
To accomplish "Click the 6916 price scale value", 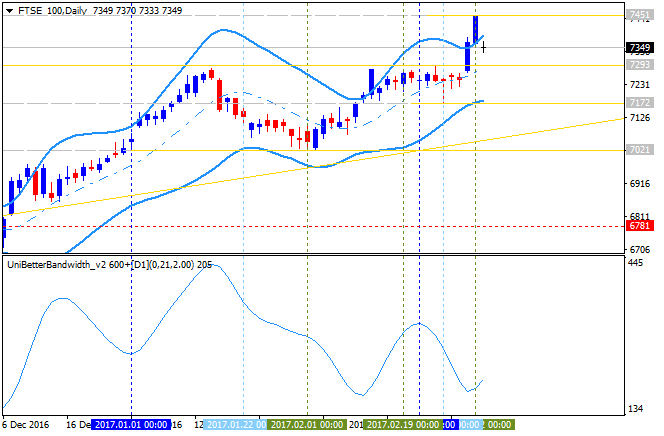I will pyautogui.click(x=639, y=184).
